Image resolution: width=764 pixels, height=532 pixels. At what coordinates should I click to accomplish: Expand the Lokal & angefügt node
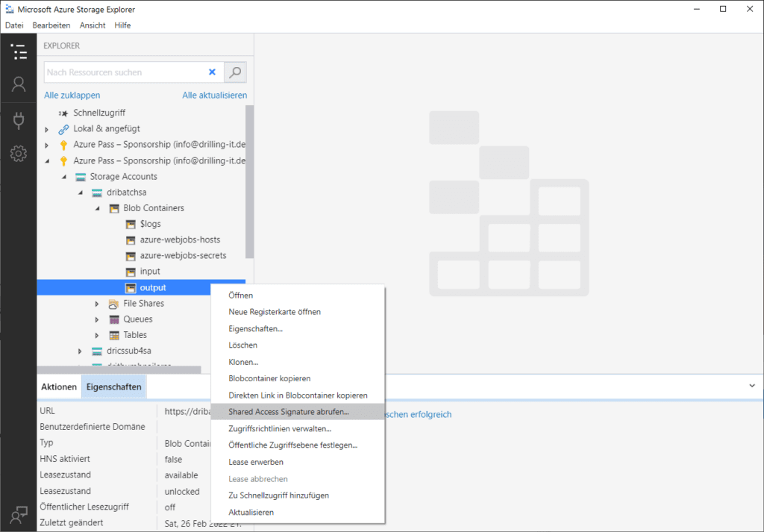47,130
